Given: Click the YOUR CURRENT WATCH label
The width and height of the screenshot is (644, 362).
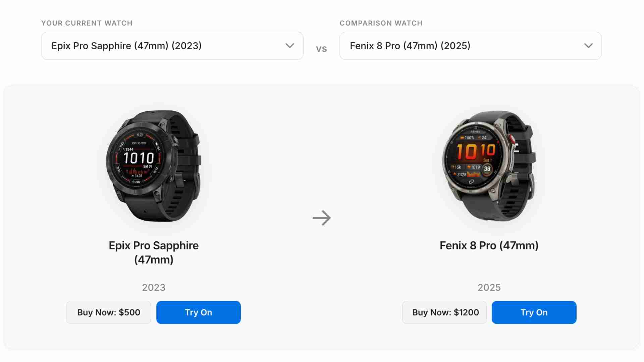Looking at the screenshot, I should 87,23.
